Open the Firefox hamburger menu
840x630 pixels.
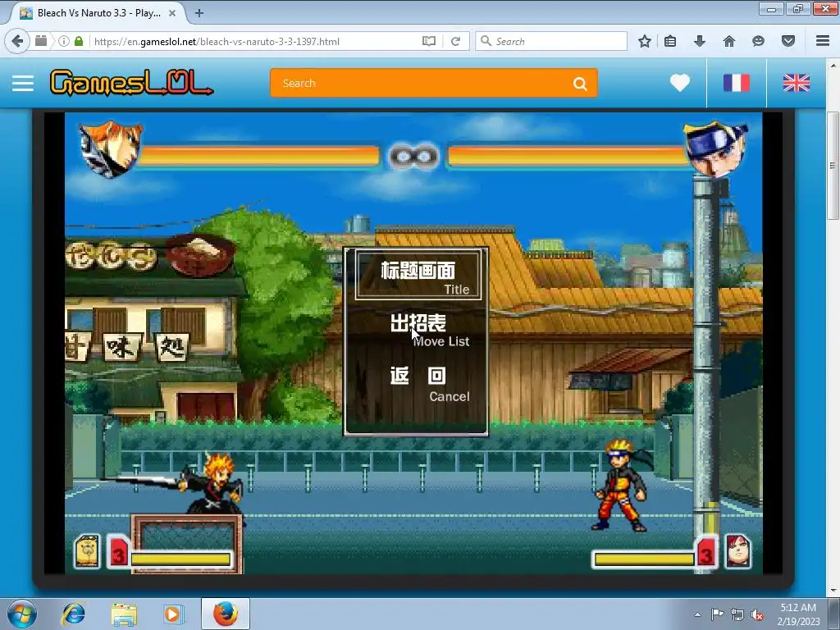tap(822, 41)
